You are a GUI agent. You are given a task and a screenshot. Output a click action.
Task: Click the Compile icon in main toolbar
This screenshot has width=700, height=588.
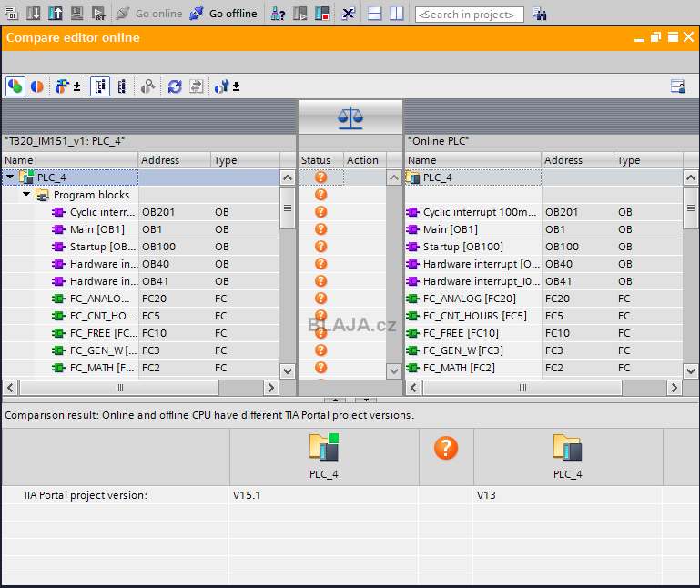[x=11, y=14]
